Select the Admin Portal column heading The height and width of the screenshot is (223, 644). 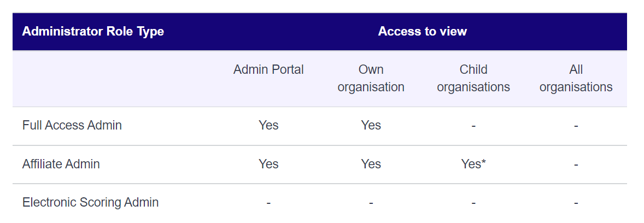[268, 70]
